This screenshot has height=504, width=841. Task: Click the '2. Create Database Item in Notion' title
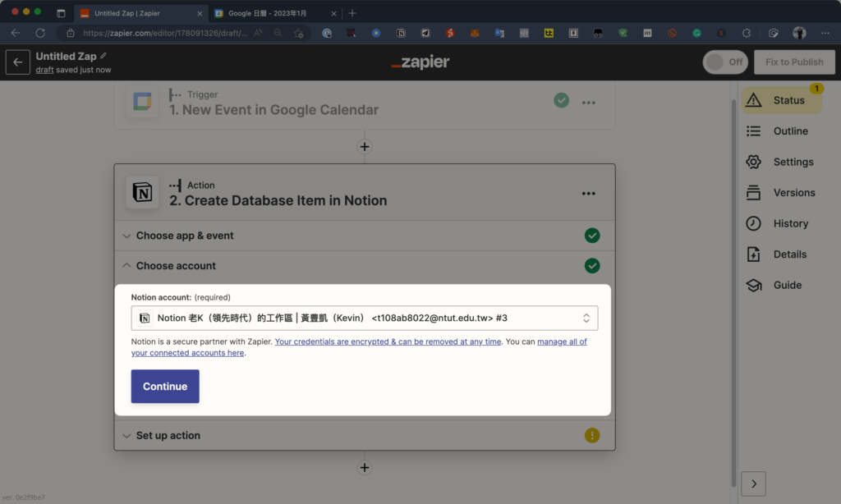coord(278,200)
